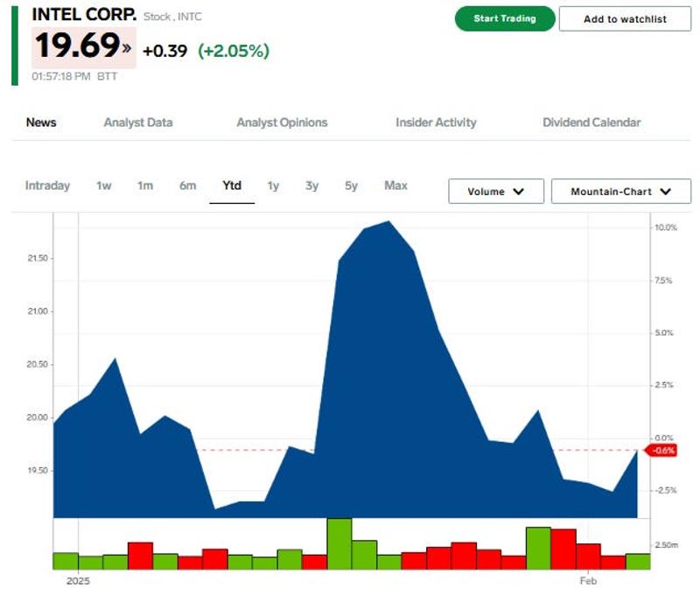700x595 pixels.
Task: Open Analyst Opinions tab
Action: [x=282, y=122]
